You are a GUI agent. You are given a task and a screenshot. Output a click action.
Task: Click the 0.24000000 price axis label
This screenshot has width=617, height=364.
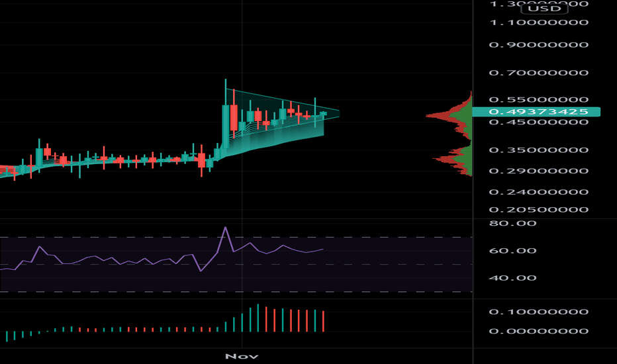539,192
